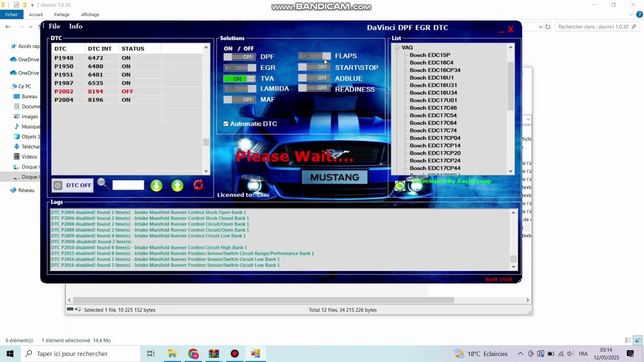Uncheck the Automatic DTC checkbox
This screenshot has height=362, width=644.
click(x=226, y=124)
